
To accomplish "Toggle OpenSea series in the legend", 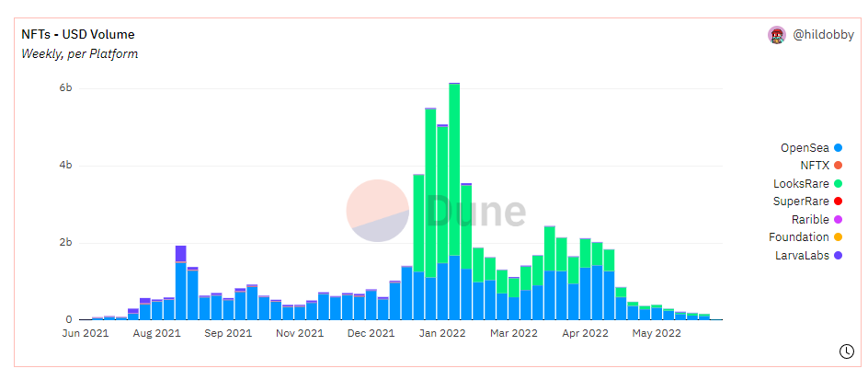I will 811,148.
